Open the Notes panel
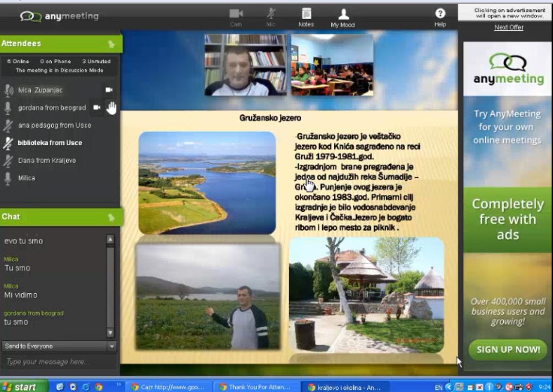Viewport: 553px width, 392px height. tap(306, 16)
